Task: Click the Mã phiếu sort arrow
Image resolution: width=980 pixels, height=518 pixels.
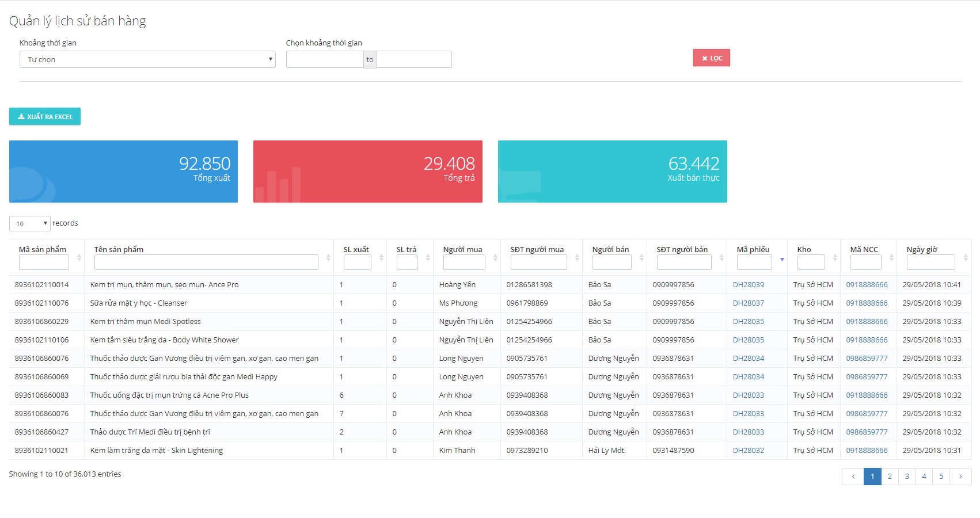Action: coord(782,259)
